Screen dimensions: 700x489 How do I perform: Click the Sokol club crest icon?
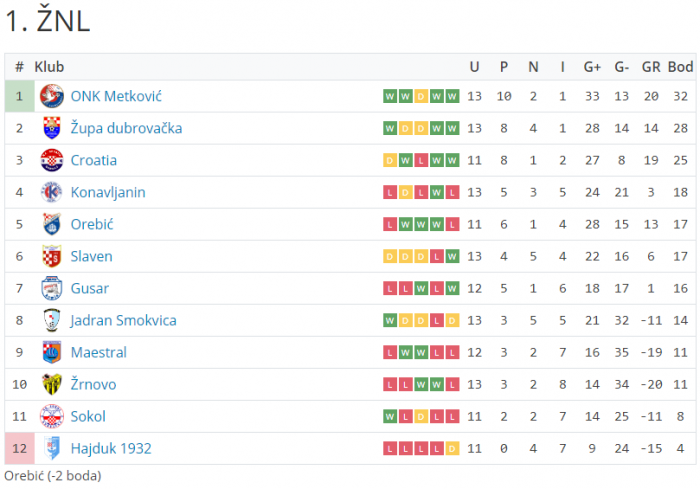pyautogui.click(x=51, y=416)
